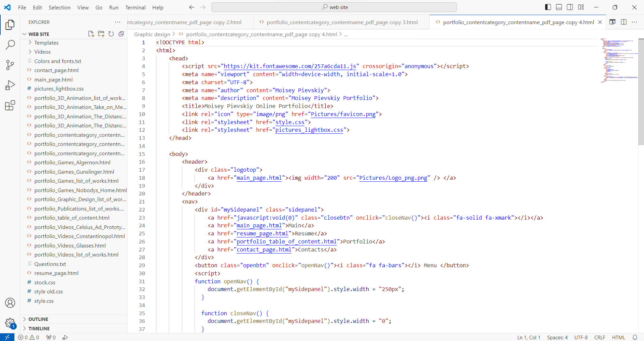Viewport: 644px width, 341px height.
Task: Go back using the navigation arrow
Action: pyautogui.click(x=192, y=7)
